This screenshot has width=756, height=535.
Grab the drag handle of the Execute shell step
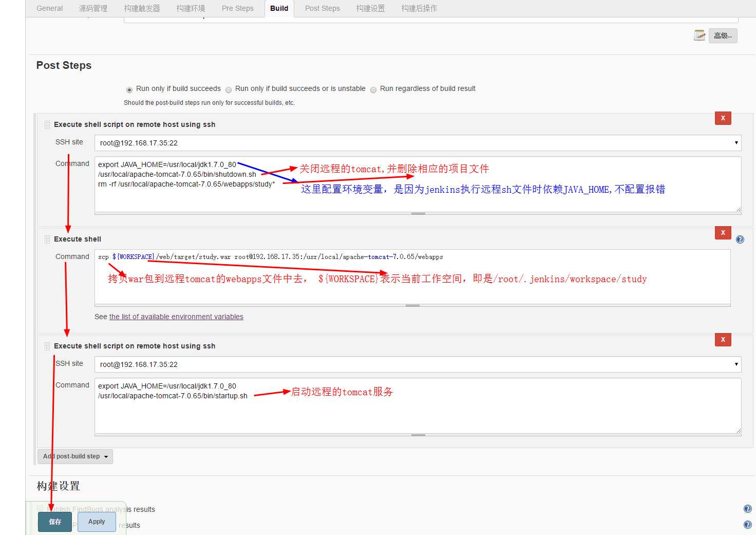(47, 239)
